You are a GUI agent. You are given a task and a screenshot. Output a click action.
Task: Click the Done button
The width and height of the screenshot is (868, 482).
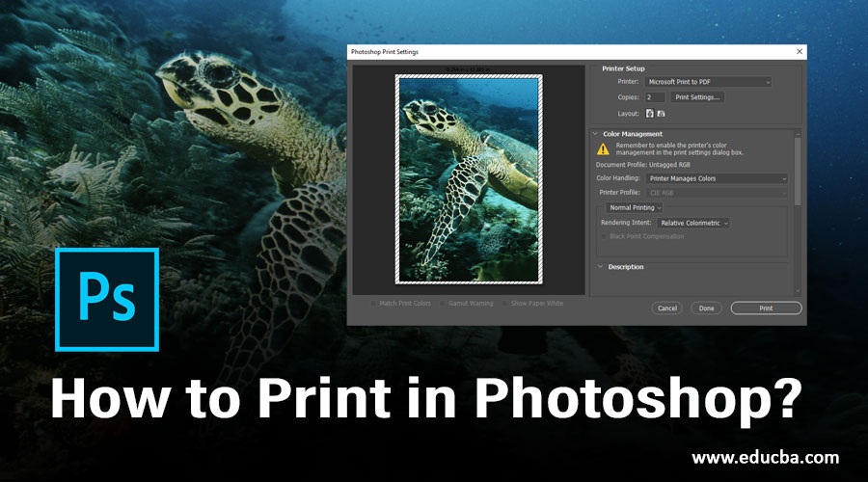point(706,308)
